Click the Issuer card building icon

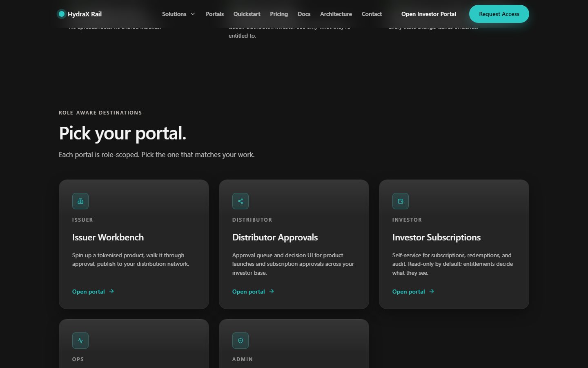click(80, 201)
